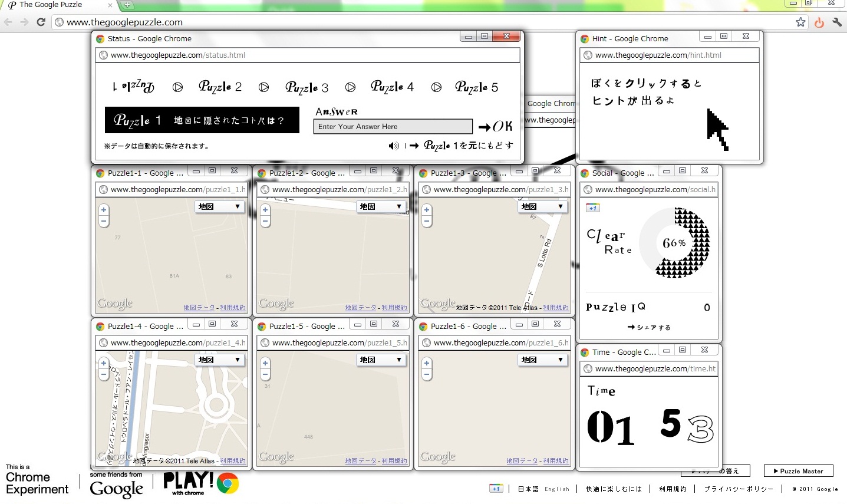The width and height of the screenshot is (847, 504).
Task: Zoom in on the Puzzle1-6 map
Action: [x=427, y=363]
